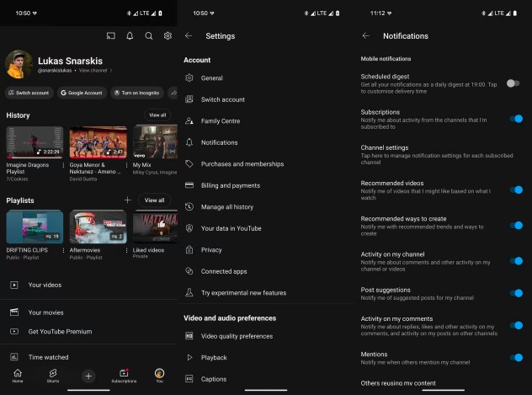Tap plus icon to create new playlist
The image size is (532, 395).
(x=128, y=200)
